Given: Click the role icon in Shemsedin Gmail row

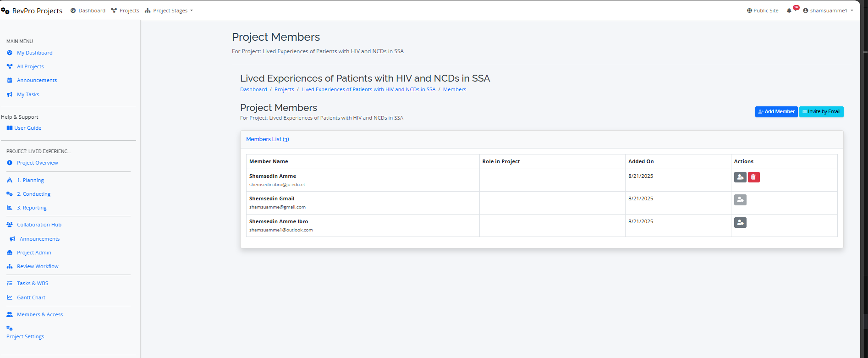Looking at the screenshot, I should [740, 200].
